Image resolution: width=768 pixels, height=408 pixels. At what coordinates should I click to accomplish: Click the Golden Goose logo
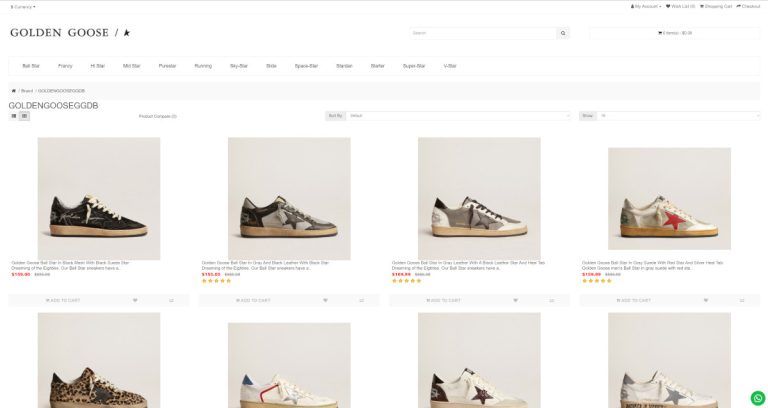[70, 33]
